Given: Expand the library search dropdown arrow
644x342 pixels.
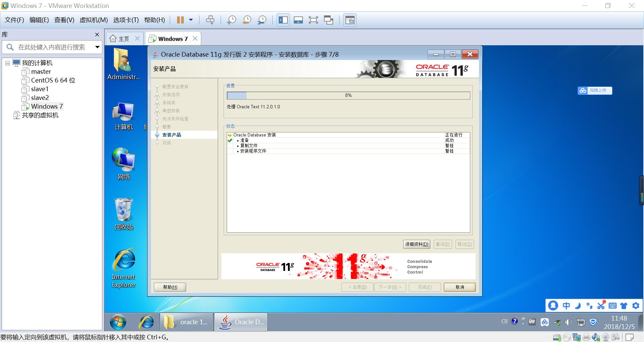Looking at the screenshot, I should click(97, 47).
